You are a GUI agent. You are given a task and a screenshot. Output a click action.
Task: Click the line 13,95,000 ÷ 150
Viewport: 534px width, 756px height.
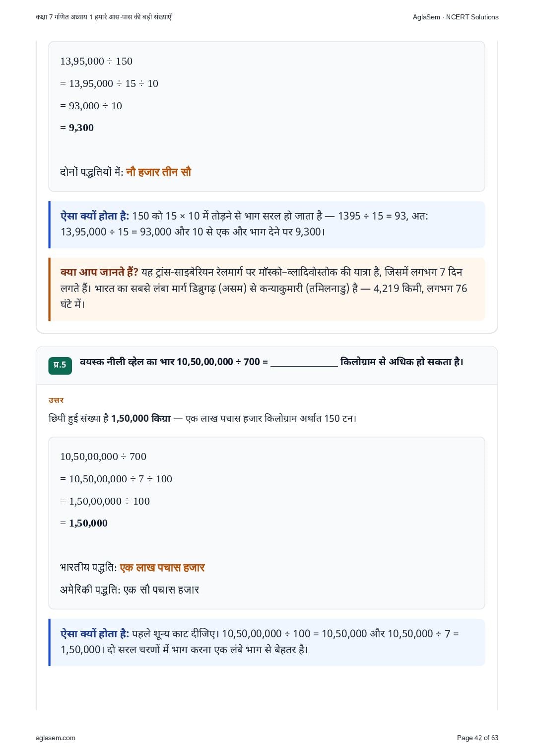click(x=96, y=61)
